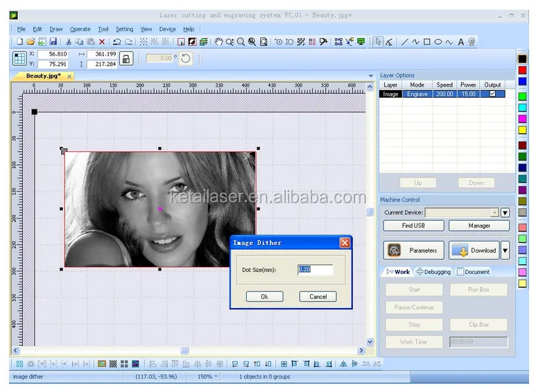Viewport: 536px width, 392px height.
Task: Close the Image Dither dialog
Action: (344, 243)
